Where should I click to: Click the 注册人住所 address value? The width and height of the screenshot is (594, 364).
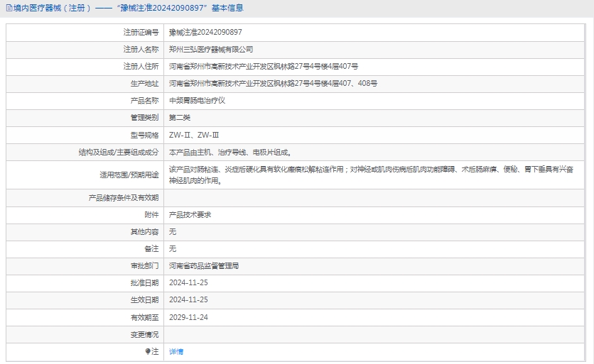[x=264, y=67]
